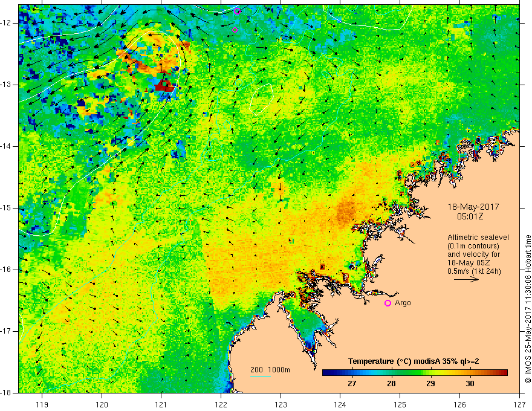Screen dimensions: 532x411
Task: Click the '18-May-2017' date text
Action: [473, 207]
